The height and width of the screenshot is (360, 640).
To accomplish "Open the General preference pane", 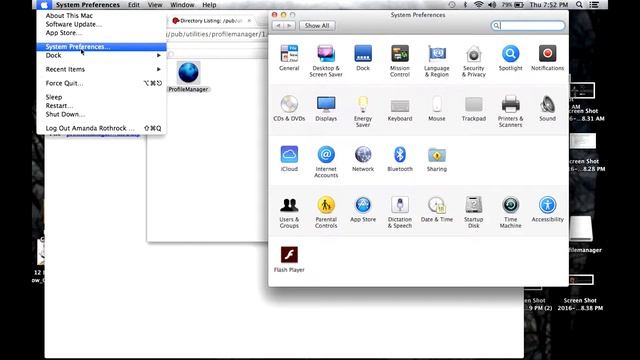I will (289, 58).
